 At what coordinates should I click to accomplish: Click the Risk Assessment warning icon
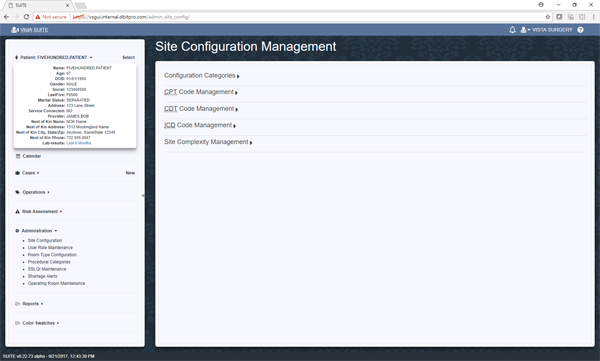pyautogui.click(x=17, y=211)
